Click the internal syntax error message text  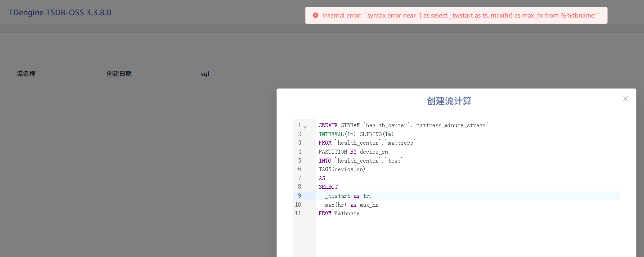[461, 15]
